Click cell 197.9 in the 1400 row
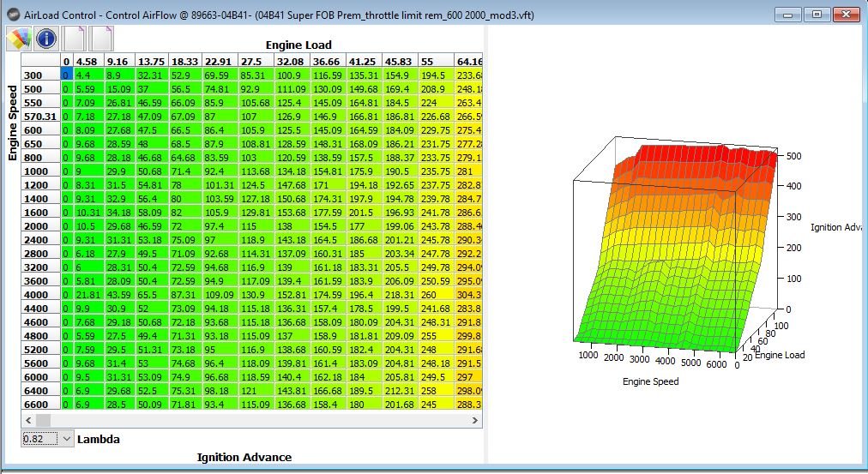868x474 pixels. pos(365,198)
